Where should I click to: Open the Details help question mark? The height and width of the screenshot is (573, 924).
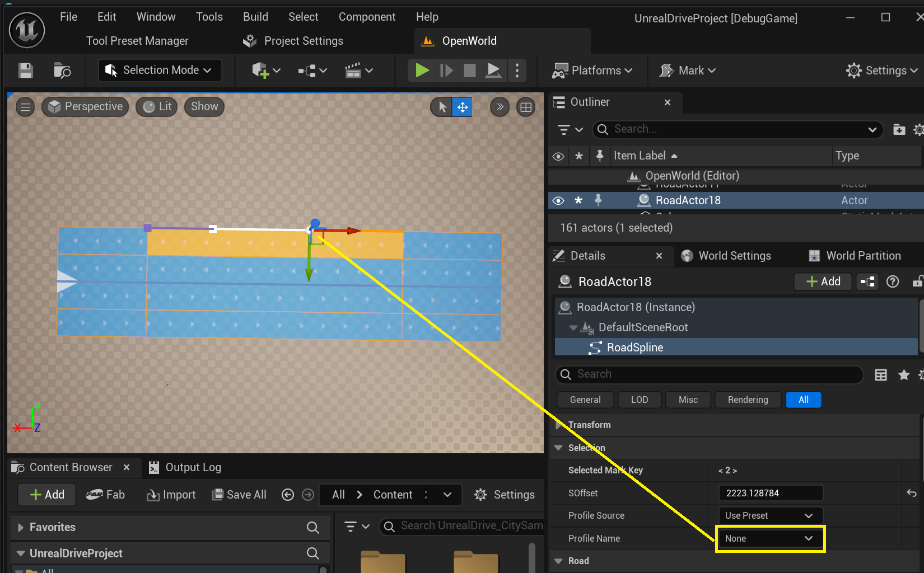click(x=893, y=281)
